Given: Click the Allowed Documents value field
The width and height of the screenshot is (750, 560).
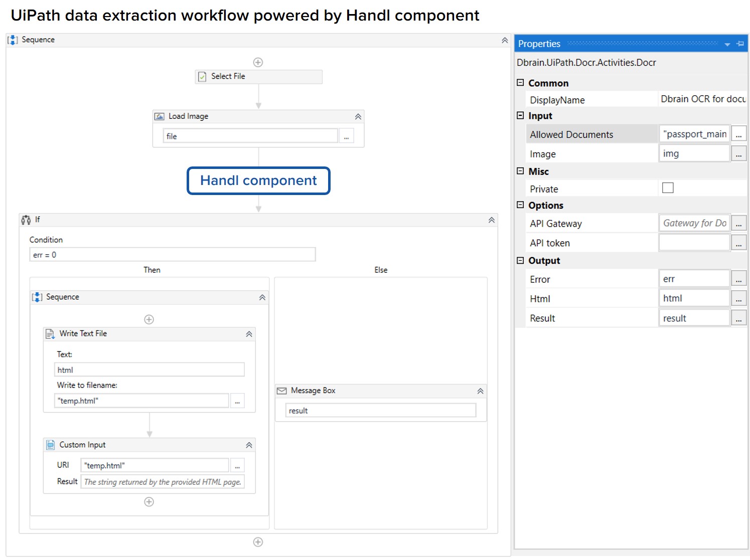Looking at the screenshot, I should tap(694, 134).
